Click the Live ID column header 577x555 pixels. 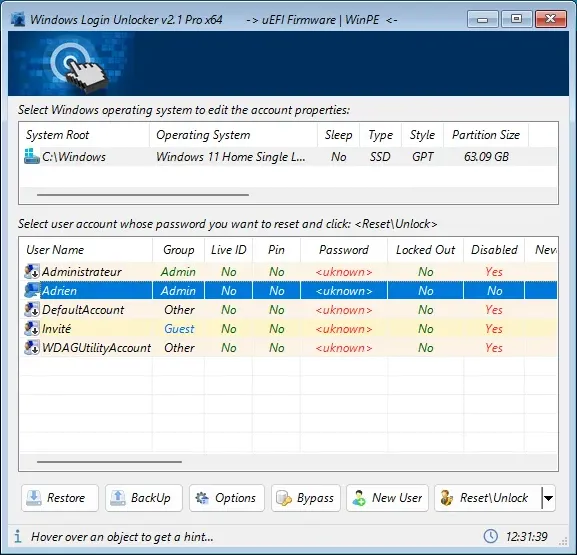pos(229,250)
